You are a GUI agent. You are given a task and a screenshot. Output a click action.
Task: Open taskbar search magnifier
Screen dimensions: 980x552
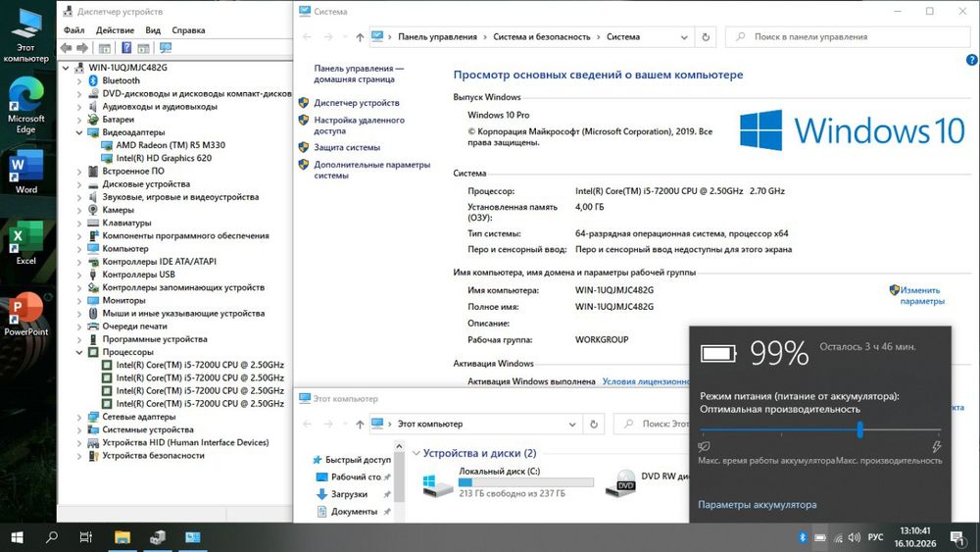click(x=52, y=537)
